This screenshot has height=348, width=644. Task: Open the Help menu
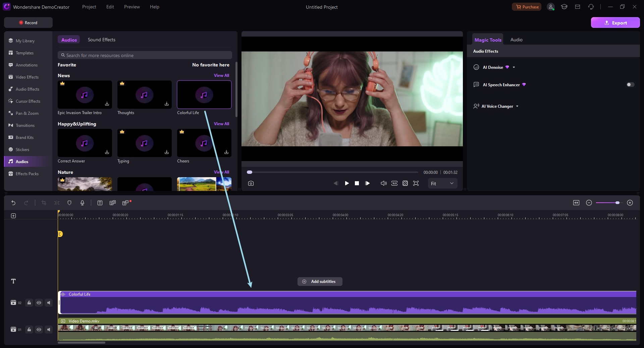[x=155, y=7]
